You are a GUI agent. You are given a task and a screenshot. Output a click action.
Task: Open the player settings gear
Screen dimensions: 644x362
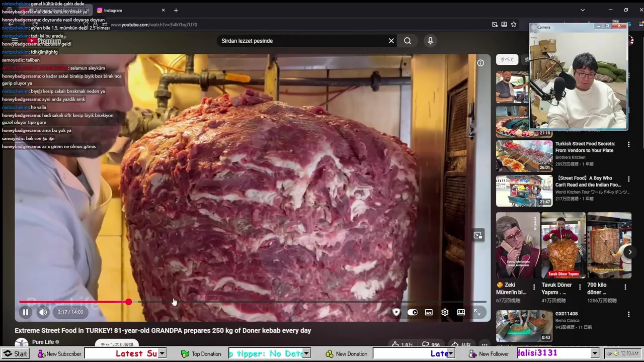click(445, 312)
